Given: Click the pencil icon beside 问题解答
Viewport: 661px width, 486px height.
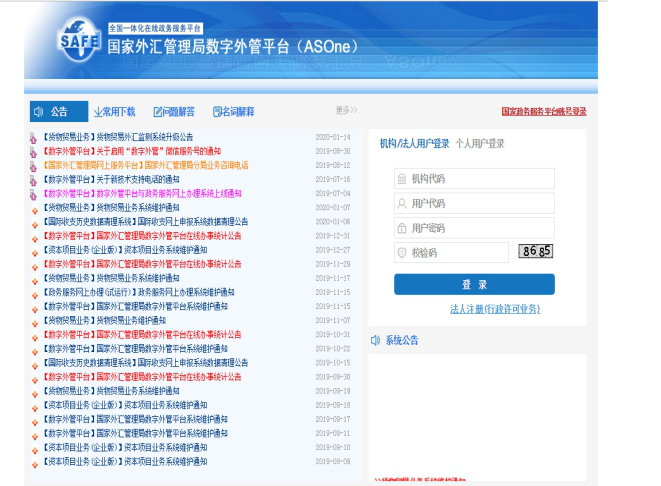Looking at the screenshot, I should (x=158, y=112).
